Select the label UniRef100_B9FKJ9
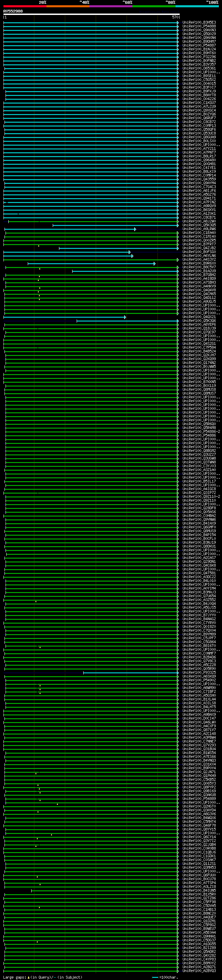The height and width of the screenshot is (980, 222). point(199,91)
